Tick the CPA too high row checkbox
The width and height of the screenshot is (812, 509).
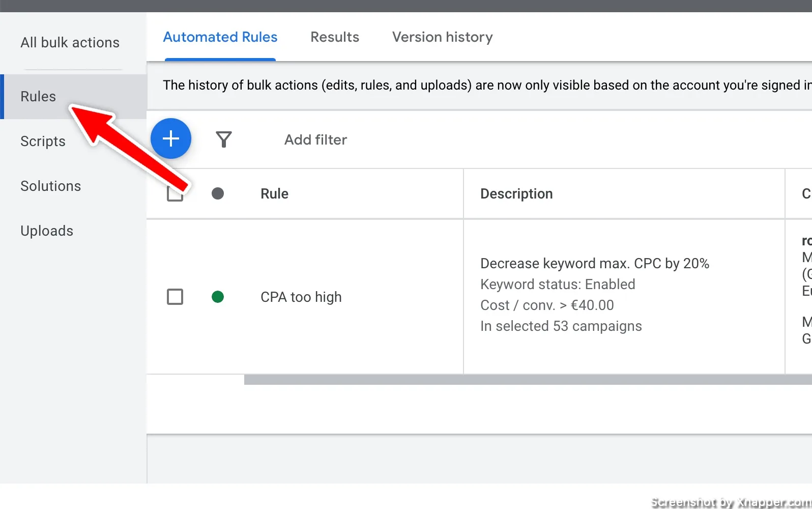175,297
